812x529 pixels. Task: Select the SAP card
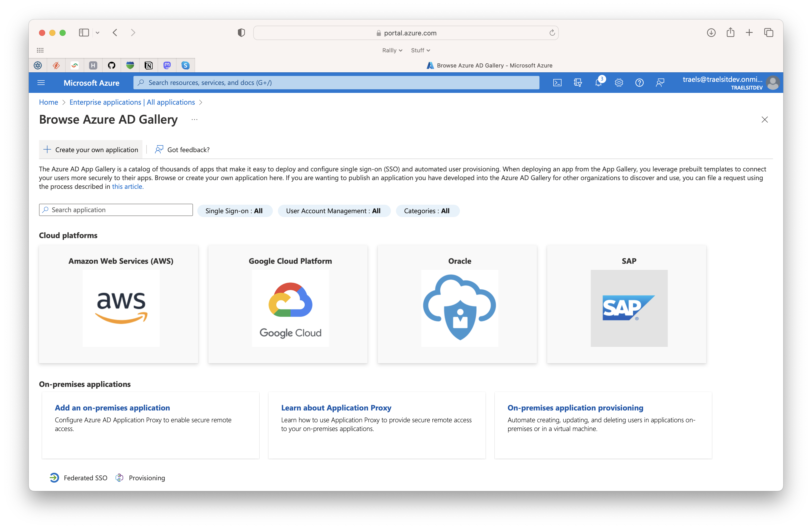tap(626, 304)
